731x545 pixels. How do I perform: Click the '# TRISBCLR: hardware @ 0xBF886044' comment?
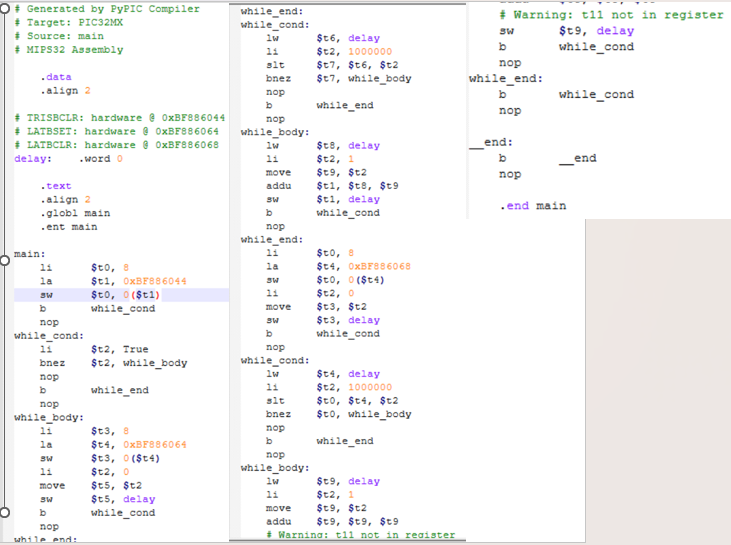click(119, 117)
